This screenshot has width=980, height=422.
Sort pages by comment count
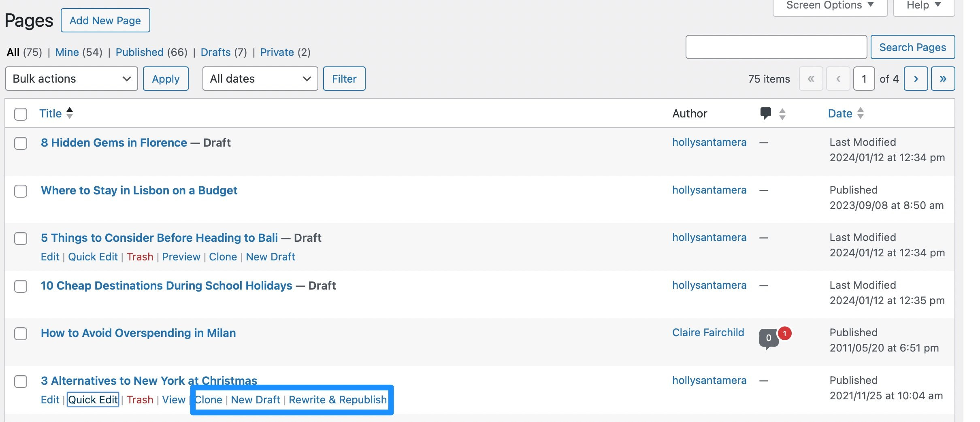[766, 113]
